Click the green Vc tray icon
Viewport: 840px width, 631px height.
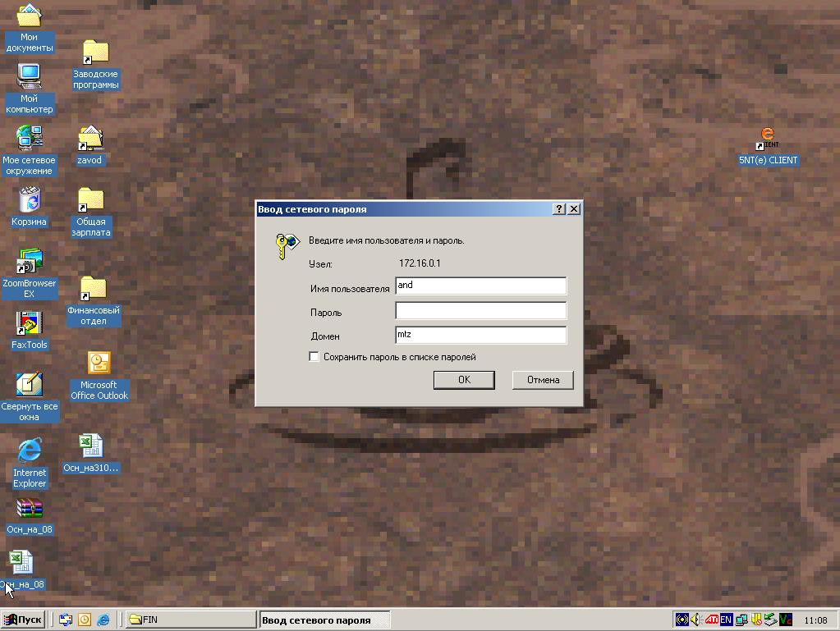(786, 620)
